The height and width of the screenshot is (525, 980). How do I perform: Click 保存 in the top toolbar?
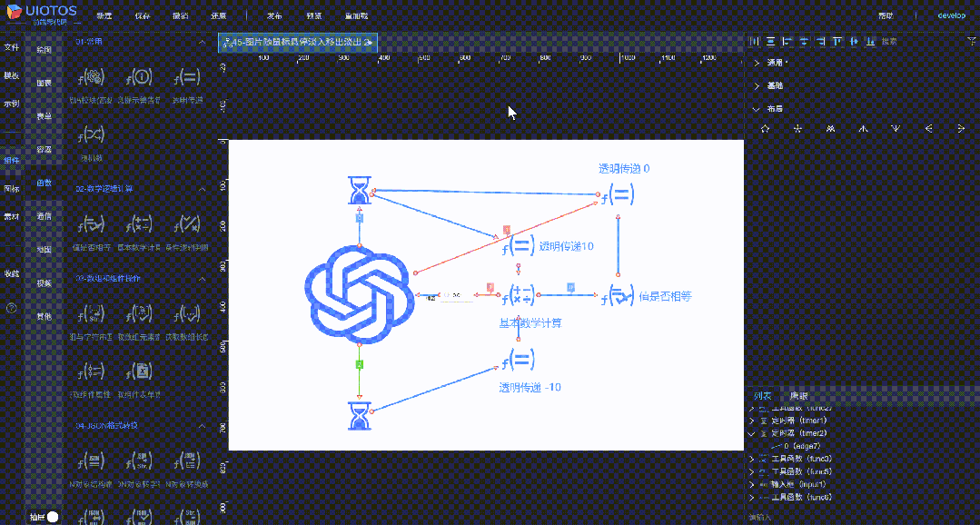click(143, 15)
